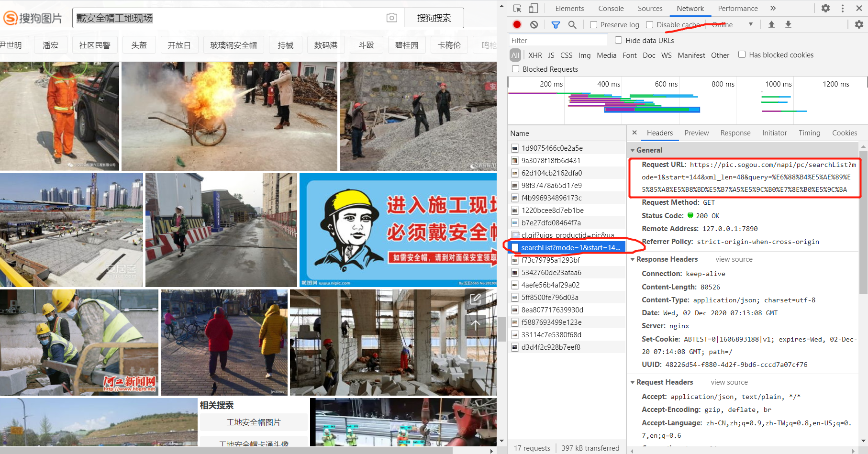Click the 工地安全帽图片 related search link
Screen dimensions: 868x454
[x=254, y=422]
